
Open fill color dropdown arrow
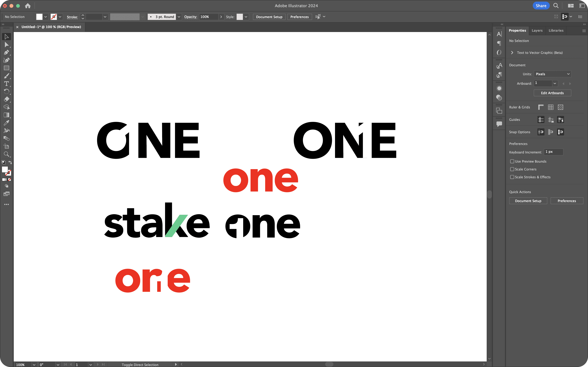click(x=45, y=17)
